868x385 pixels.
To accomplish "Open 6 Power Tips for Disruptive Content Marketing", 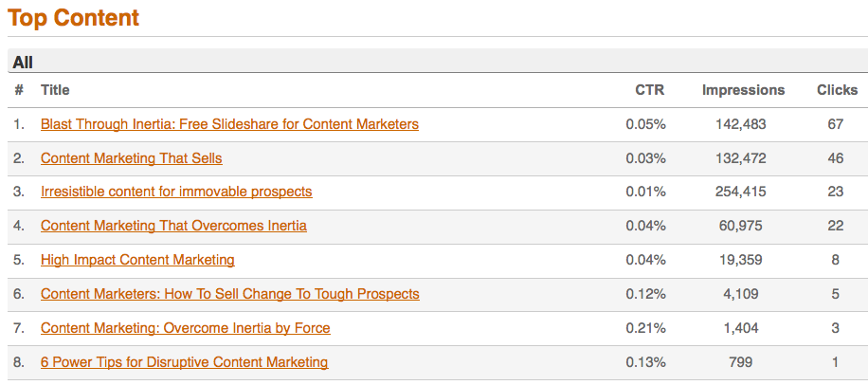I will 185,362.
